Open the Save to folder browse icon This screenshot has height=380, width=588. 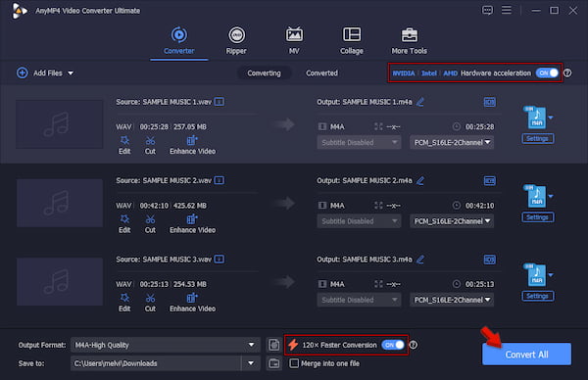pyautogui.click(x=273, y=363)
